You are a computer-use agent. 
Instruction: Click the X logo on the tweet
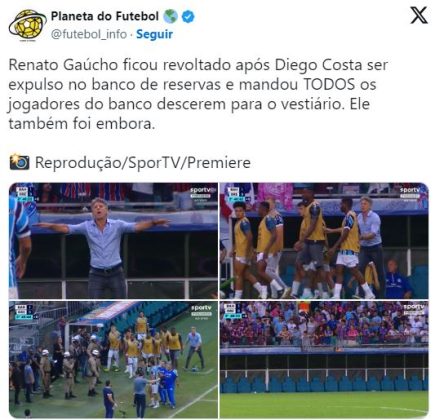coord(418,15)
